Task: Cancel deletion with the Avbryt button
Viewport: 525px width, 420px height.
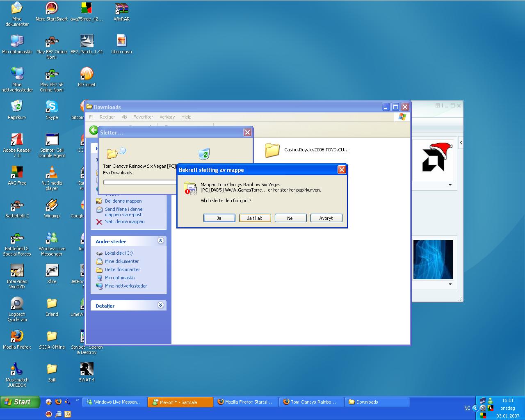Action: click(x=326, y=218)
